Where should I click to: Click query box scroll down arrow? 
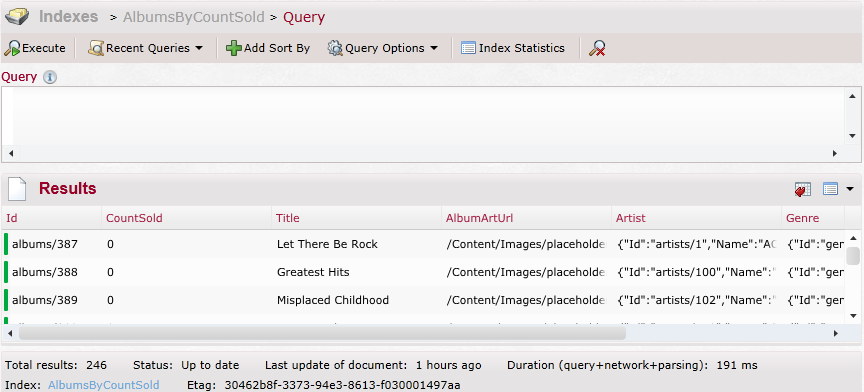tap(852, 136)
